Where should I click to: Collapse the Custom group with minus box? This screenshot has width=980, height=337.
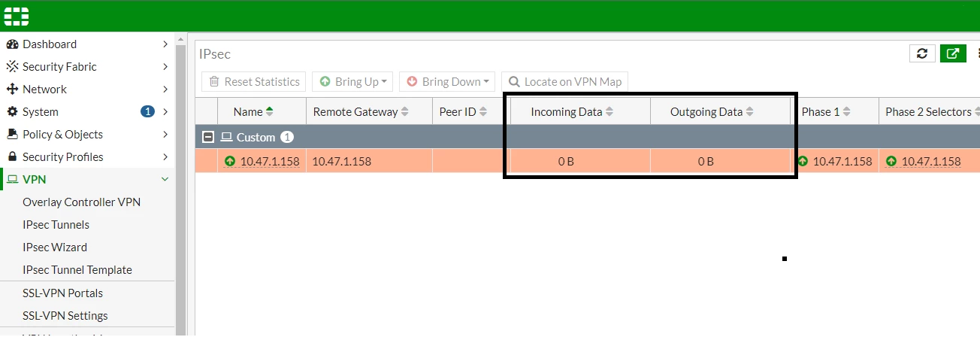point(207,138)
